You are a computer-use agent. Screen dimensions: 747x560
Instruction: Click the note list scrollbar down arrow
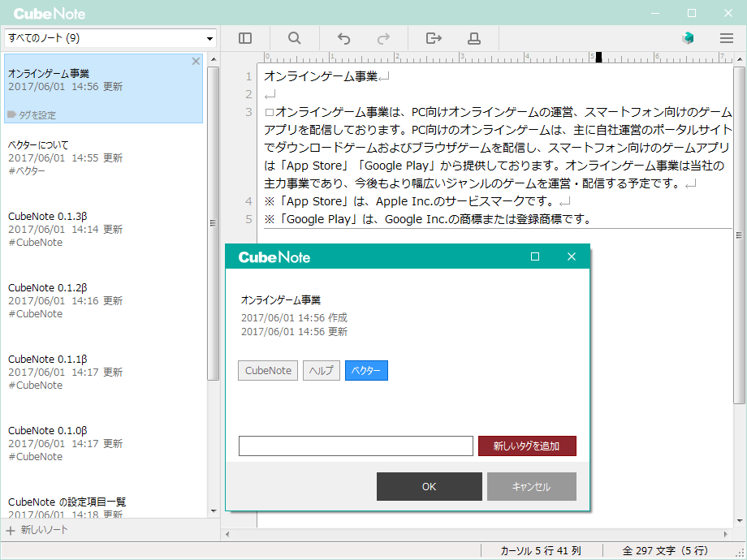214,511
